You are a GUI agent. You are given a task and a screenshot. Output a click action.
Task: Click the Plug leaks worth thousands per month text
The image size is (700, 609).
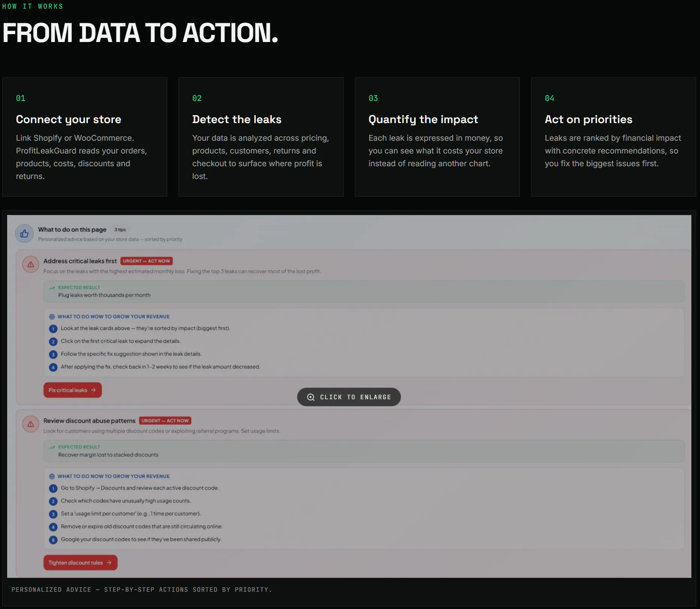pos(104,295)
